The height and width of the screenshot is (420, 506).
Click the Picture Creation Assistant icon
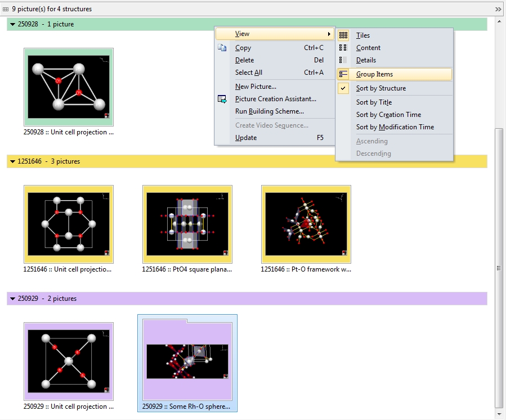pos(222,99)
